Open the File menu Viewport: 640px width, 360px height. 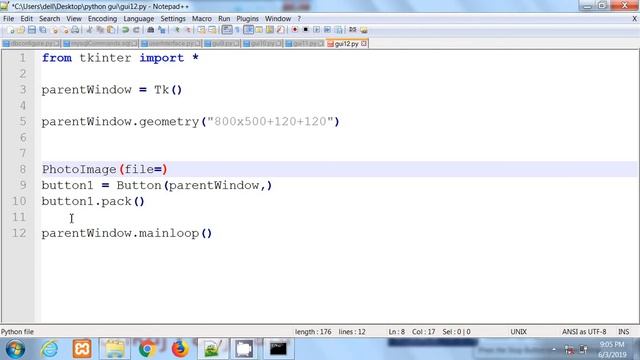click(x=8, y=19)
